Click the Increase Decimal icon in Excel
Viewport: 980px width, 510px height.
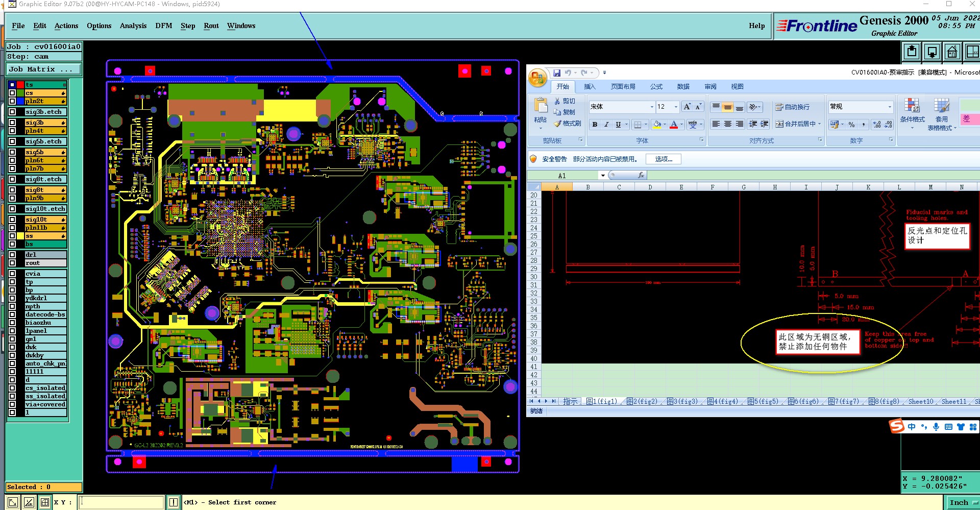pyautogui.click(x=877, y=125)
